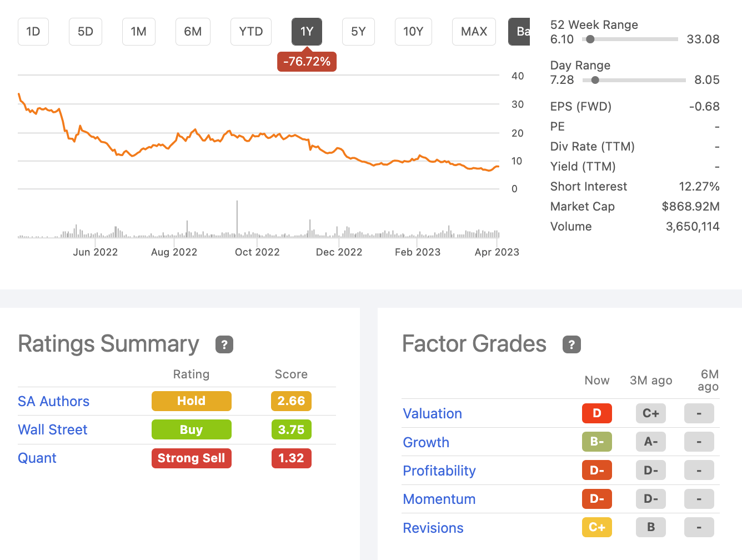The width and height of the screenshot is (742, 560).
Task: Switch to the 10Y chart view
Action: 413,32
